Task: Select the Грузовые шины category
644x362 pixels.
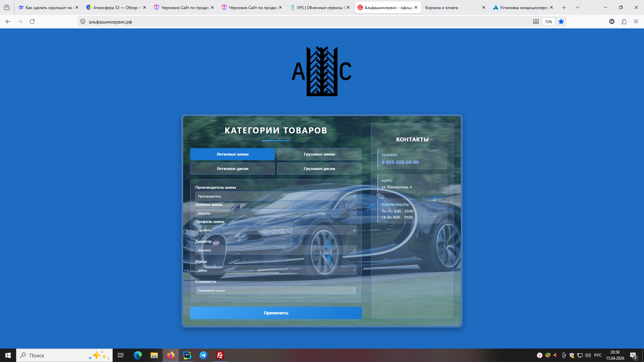Action: click(x=319, y=154)
